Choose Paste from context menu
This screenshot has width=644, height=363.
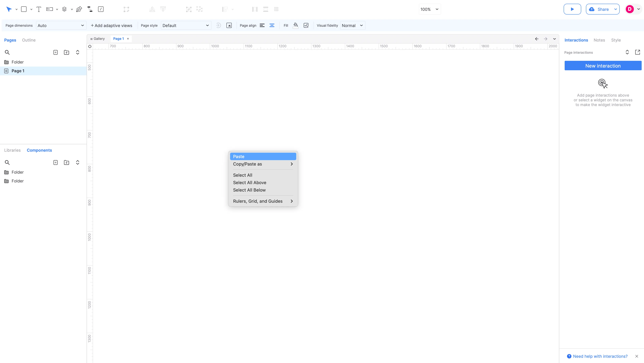pyautogui.click(x=263, y=156)
